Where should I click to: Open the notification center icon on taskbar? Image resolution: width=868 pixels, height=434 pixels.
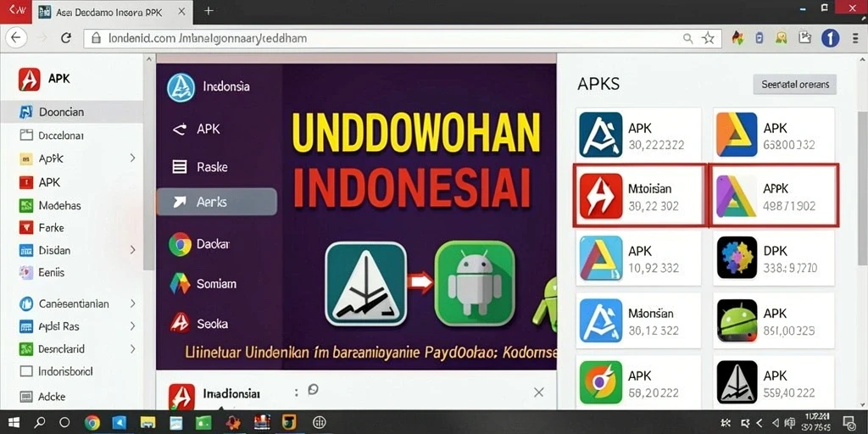[848, 423]
